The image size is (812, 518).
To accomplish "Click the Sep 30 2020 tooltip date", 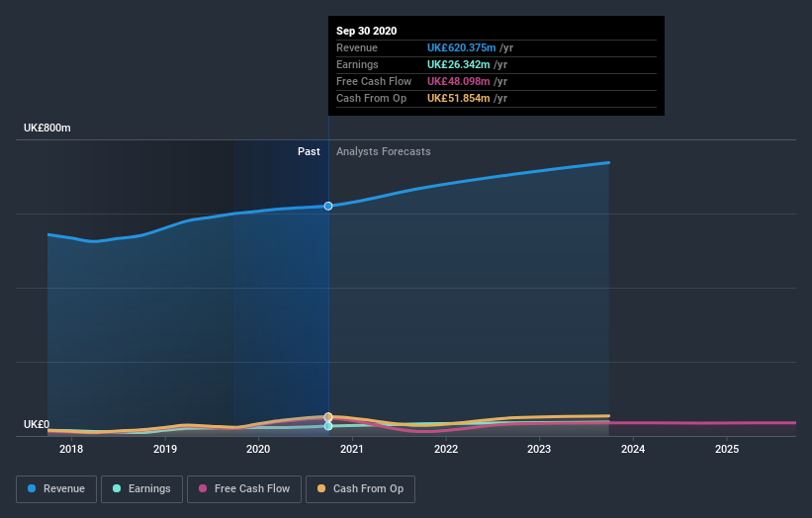I will [x=366, y=31].
